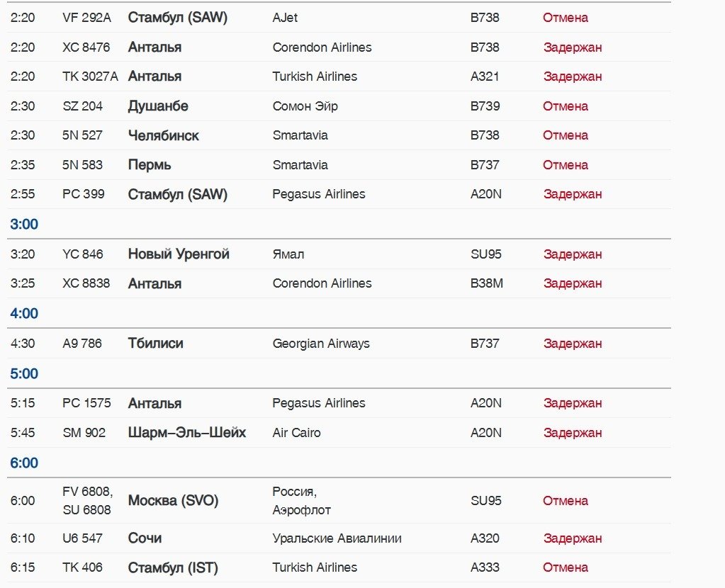Click the Сочи destination
The image size is (725, 588).
click(x=145, y=538)
